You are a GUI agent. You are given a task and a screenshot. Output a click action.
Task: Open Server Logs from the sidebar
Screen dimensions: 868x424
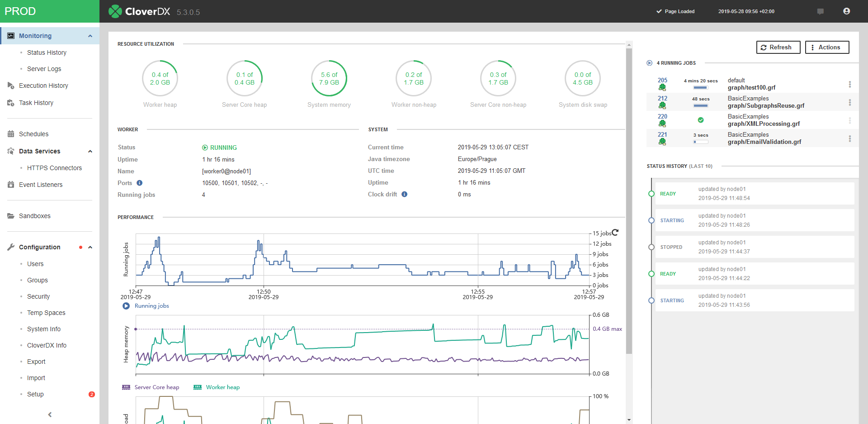(44, 69)
